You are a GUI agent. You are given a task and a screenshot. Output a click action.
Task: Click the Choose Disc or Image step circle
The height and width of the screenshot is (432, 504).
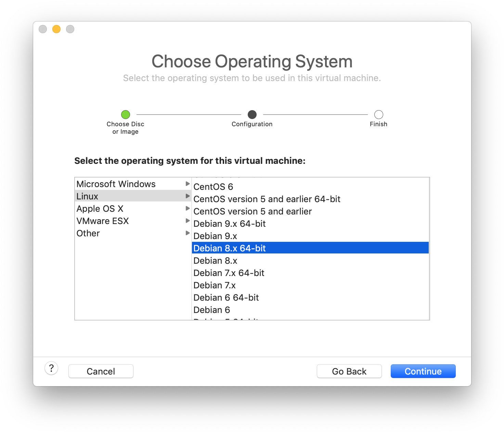coord(126,115)
